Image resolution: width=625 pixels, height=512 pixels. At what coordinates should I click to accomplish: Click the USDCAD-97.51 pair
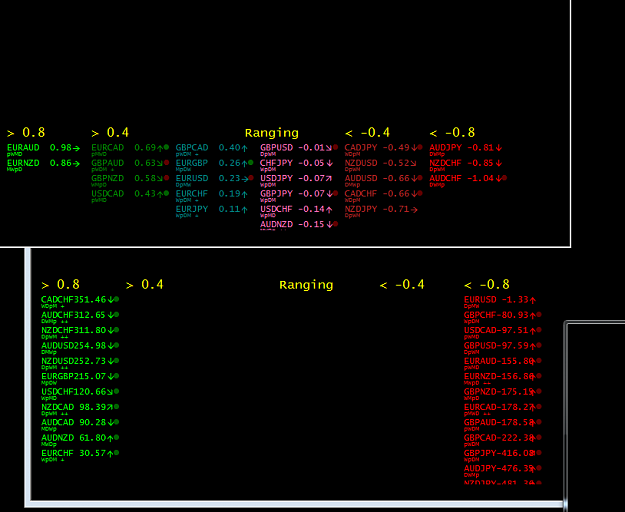(x=503, y=330)
